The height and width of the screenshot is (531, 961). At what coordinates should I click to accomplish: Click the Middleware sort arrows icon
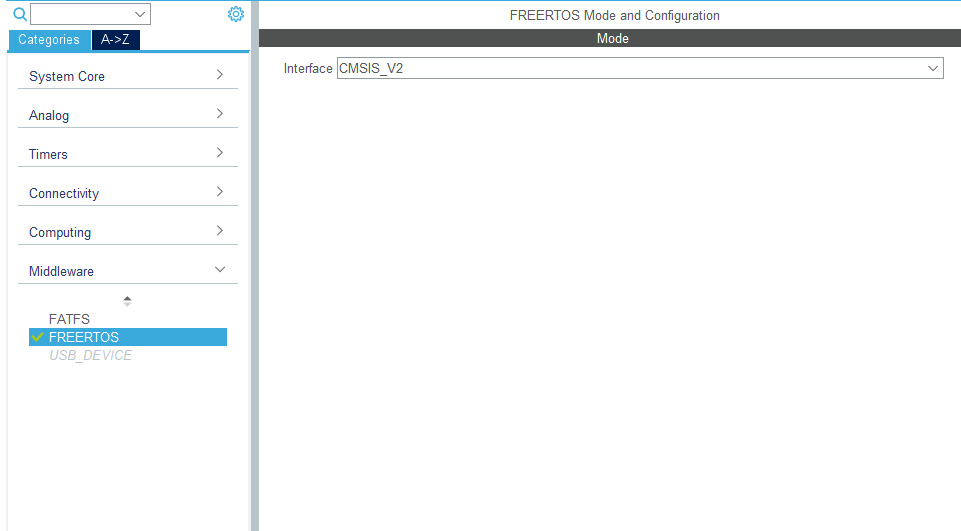(127, 301)
